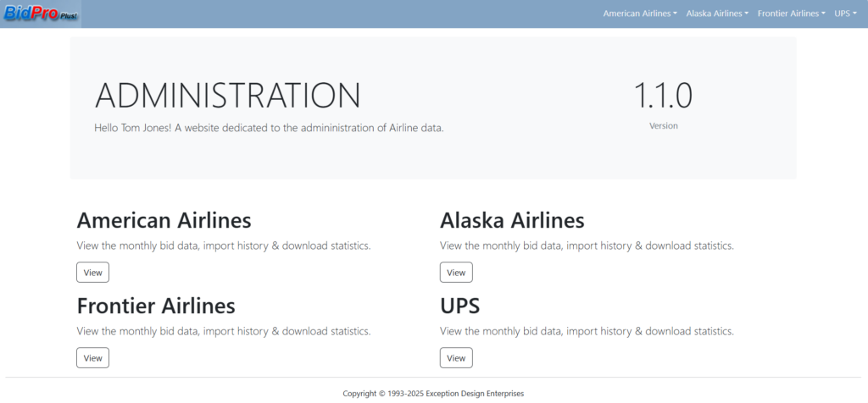The image size is (868, 403).
Task: Select View button under Frontier Airlines section
Action: pos(92,358)
